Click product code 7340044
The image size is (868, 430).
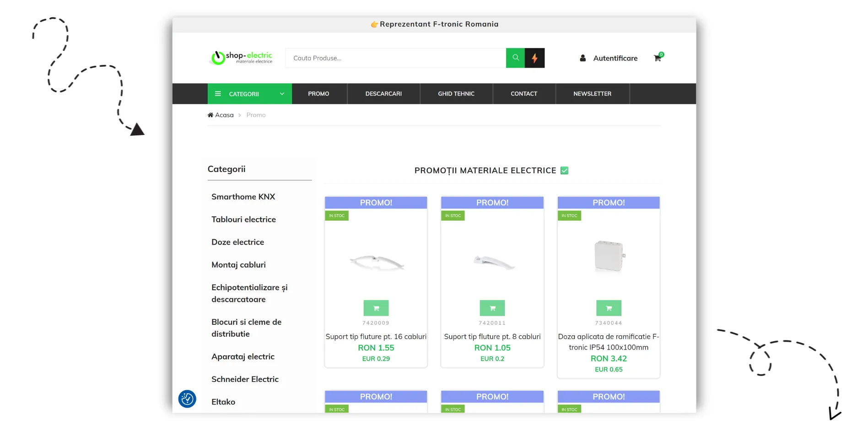[609, 323]
